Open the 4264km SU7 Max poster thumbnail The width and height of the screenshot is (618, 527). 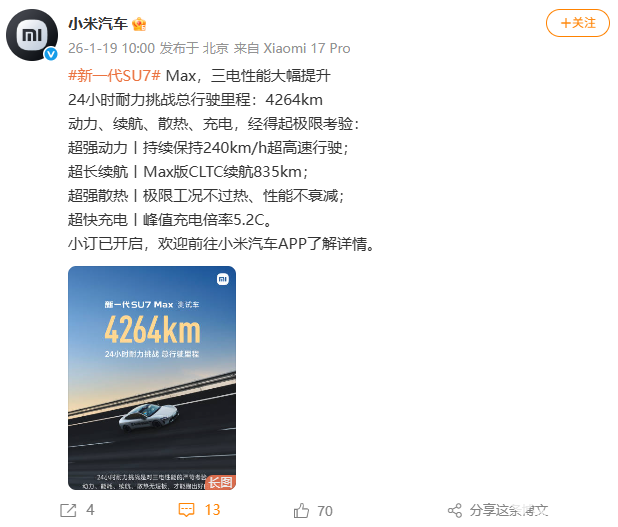tap(152, 378)
